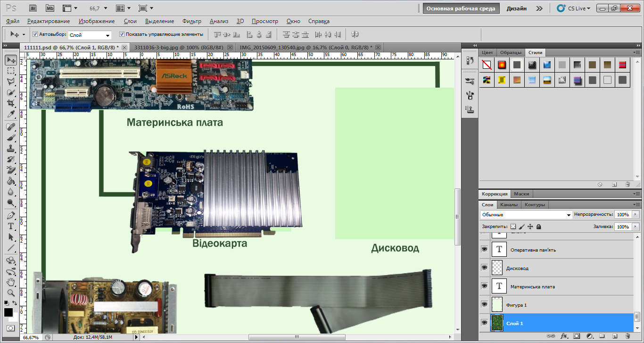This screenshot has width=644, height=343.
Task: Delete layer using the Layers panel trash icon
Action: pos(627,336)
